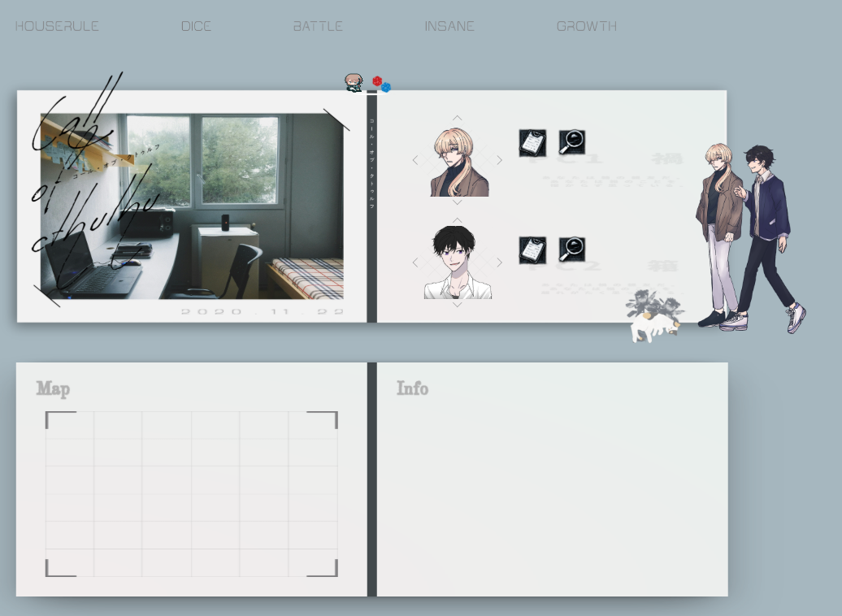842x616 pixels.
Task: Open the dark-haired character's clipboard sheet icon
Action: click(x=532, y=249)
